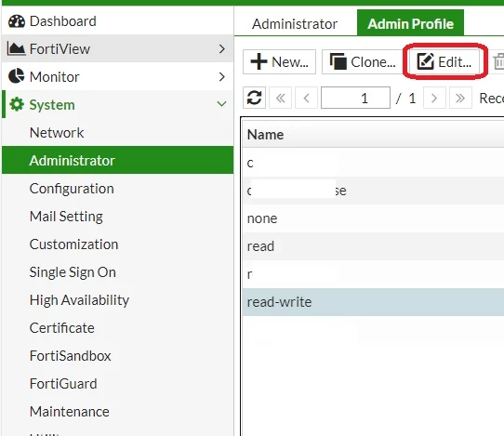Click the refresh list icon
The image size is (504, 436).
254,98
